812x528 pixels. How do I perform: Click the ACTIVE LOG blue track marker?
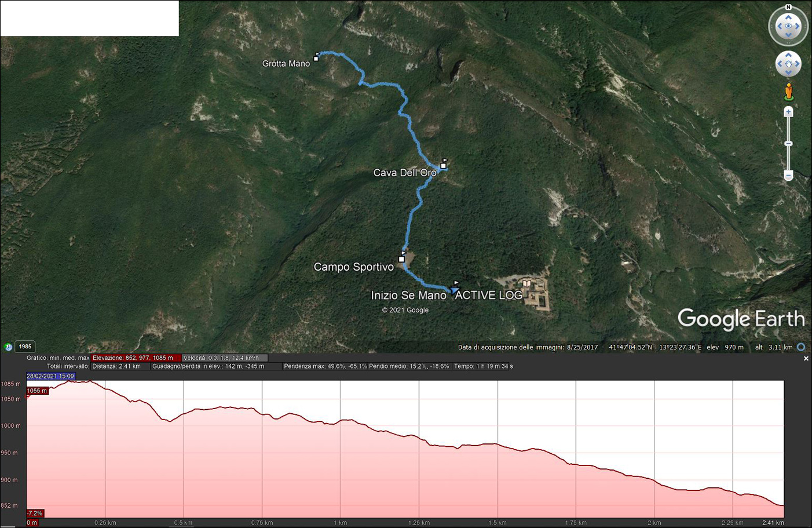[x=455, y=289]
